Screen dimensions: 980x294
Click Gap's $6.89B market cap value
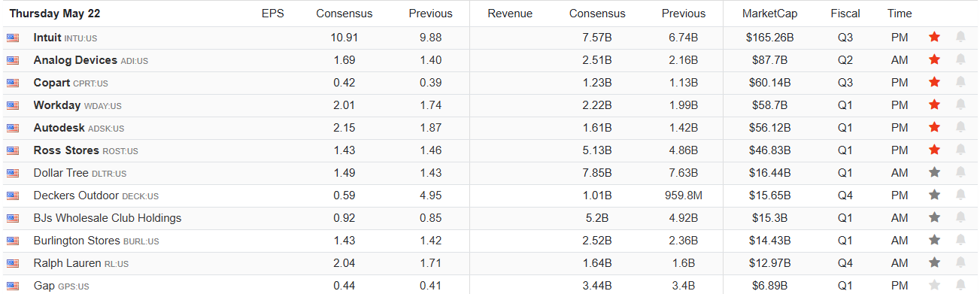769,286
